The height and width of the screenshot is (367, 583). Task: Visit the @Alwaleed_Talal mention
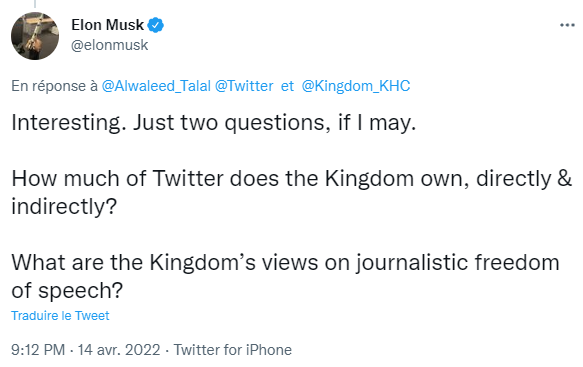156,86
